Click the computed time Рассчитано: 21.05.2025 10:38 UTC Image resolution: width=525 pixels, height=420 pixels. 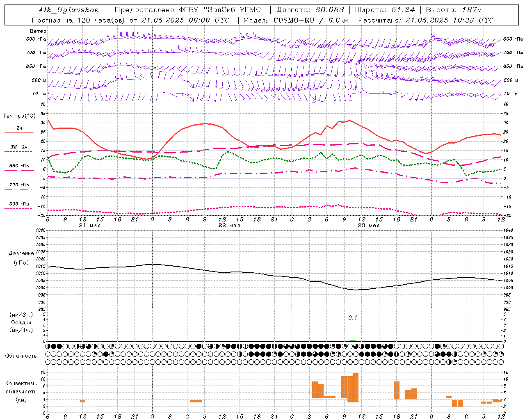coord(426,20)
